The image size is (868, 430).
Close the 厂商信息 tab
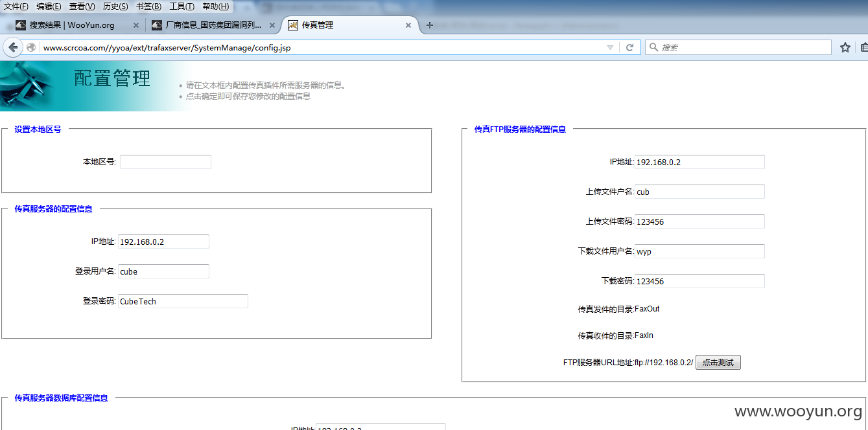point(272,25)
